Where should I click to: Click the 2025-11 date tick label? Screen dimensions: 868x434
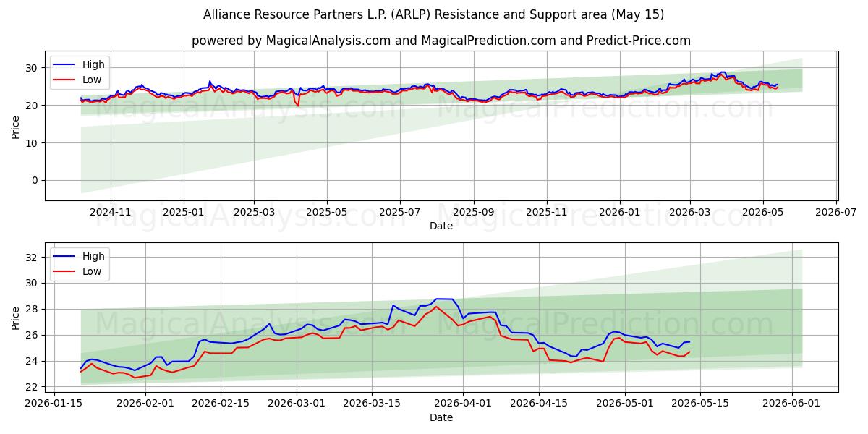tap(547, 212)
